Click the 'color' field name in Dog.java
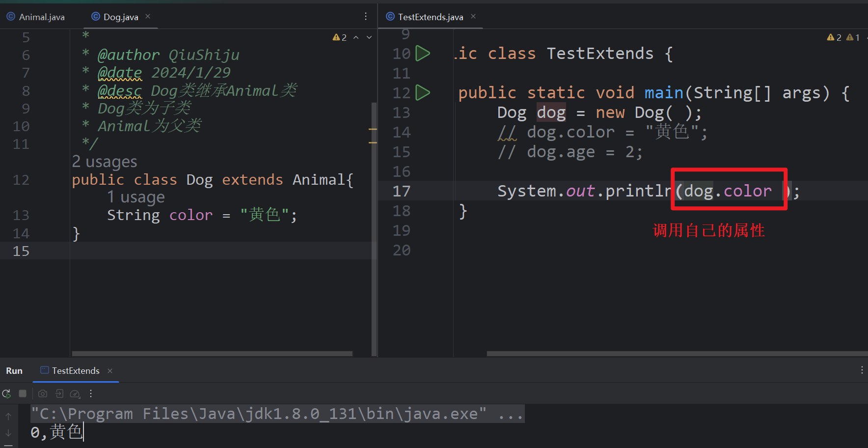This screenshot has height=448, width=868. pyautogui.click(x=191, y=215)
